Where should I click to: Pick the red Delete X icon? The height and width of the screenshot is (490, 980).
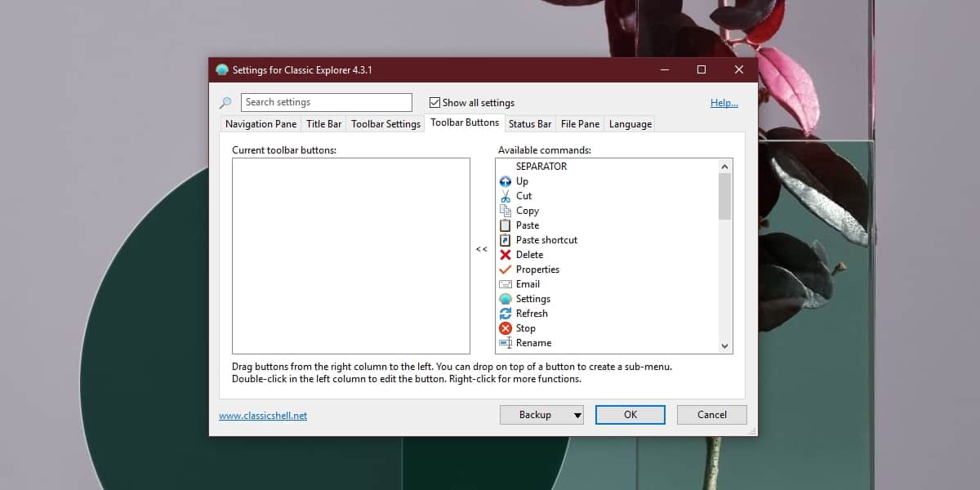pyautogui.click(x=506, y=255)
